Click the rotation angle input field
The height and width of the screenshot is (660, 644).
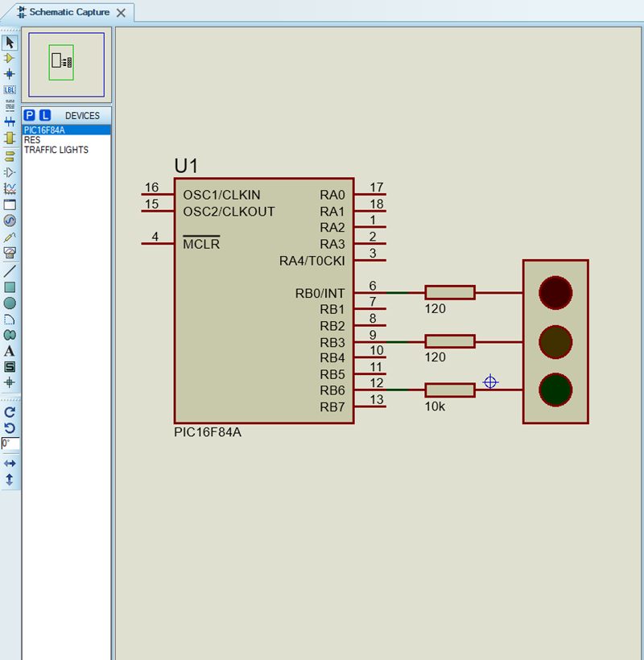pos(10,443)
